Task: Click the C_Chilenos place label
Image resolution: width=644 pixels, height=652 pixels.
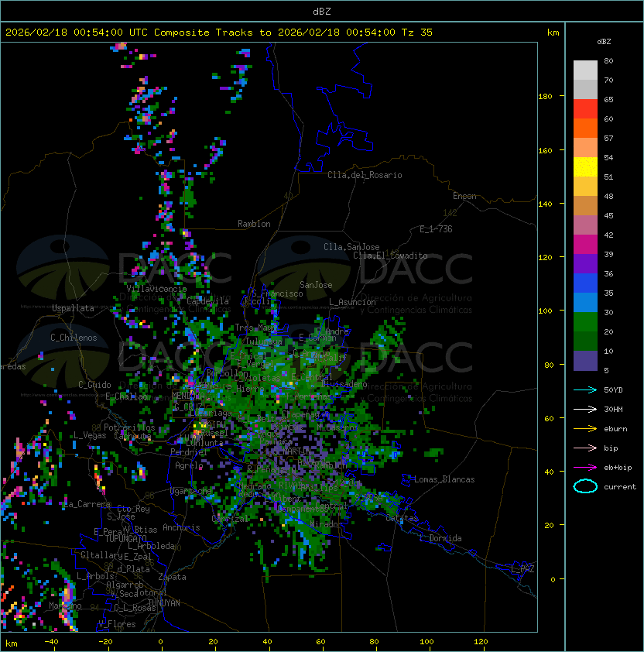Action: (x=74, y=338)
